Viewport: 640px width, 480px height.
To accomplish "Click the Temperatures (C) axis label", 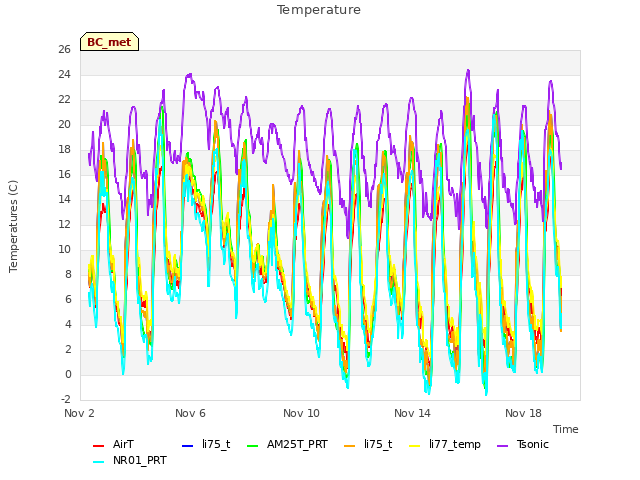I will click(x=13, y=226).
